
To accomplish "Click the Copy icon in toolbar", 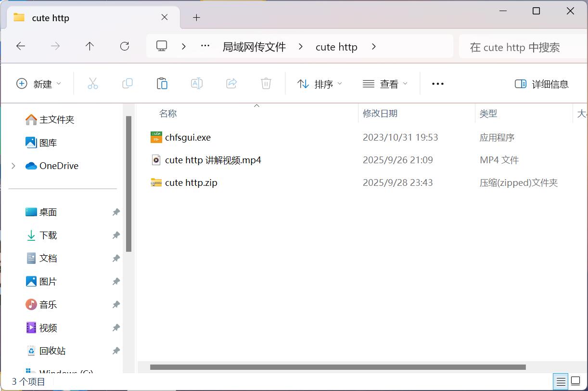I will point(128,84).
